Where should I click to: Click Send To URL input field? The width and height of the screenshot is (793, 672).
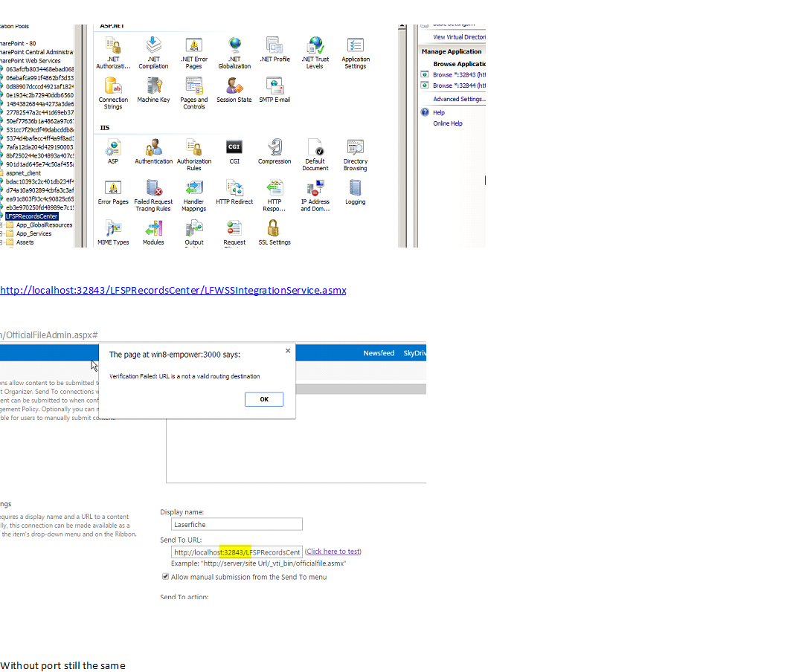pyautogui.click(x=237, y=552)
